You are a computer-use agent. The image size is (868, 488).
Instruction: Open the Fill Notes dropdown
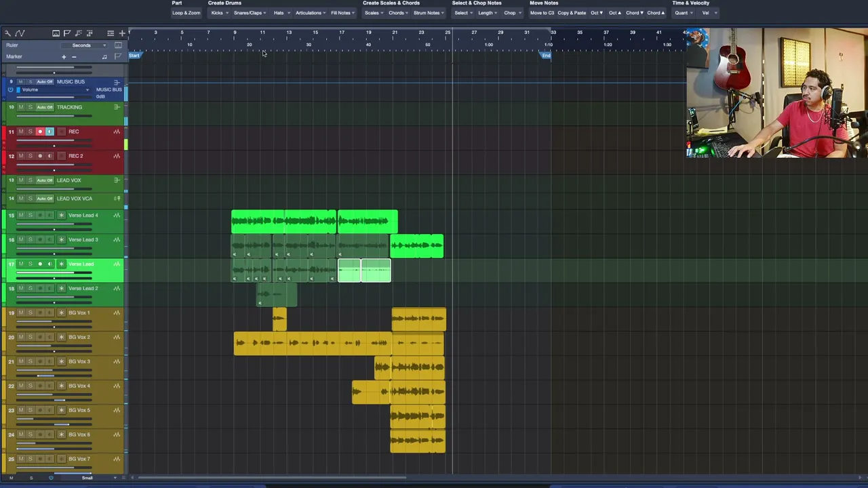click(342, 13)
